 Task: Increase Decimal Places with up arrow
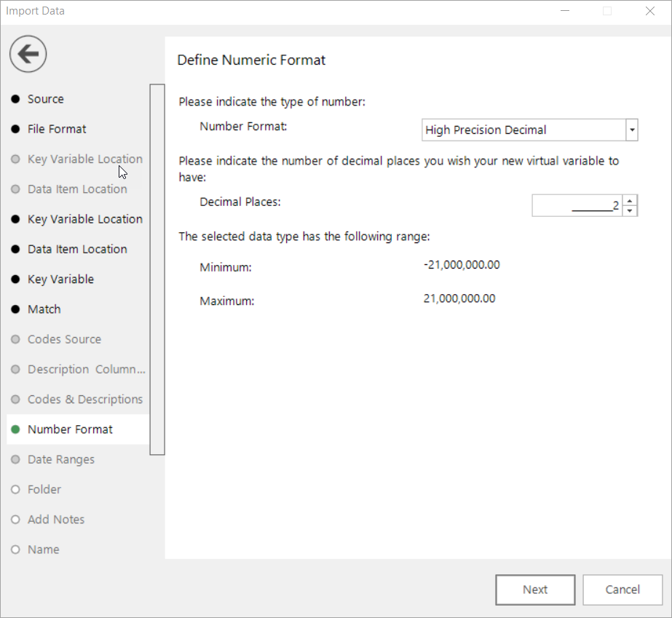(x=630, y=201)
